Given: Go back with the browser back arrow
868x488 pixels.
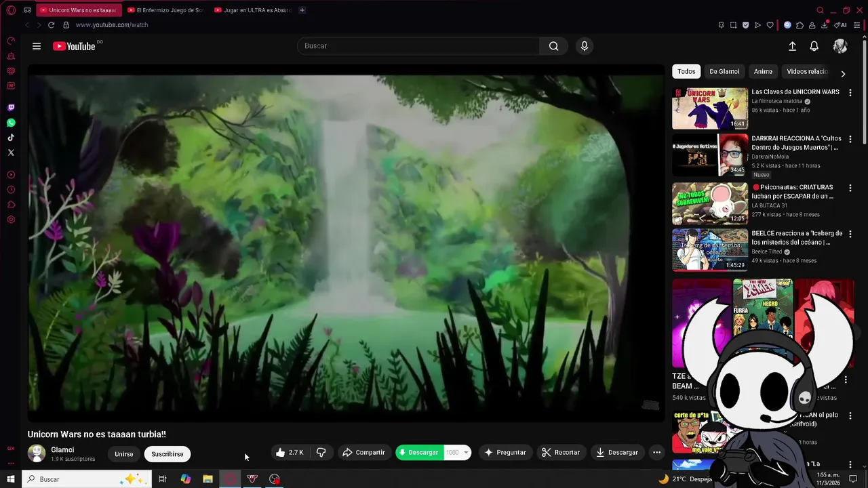Looking at the screenshot, I should click(27, 25).
